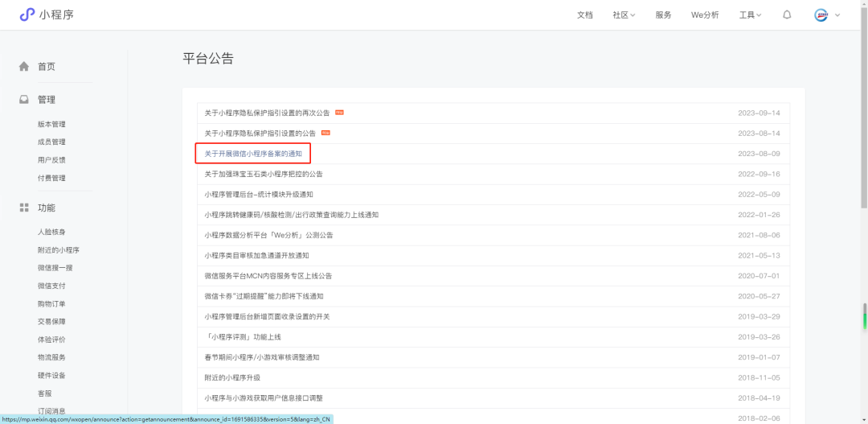Click the date 2023-09-14
Viewport: 868px width, 424px height.
pos(759,113)
